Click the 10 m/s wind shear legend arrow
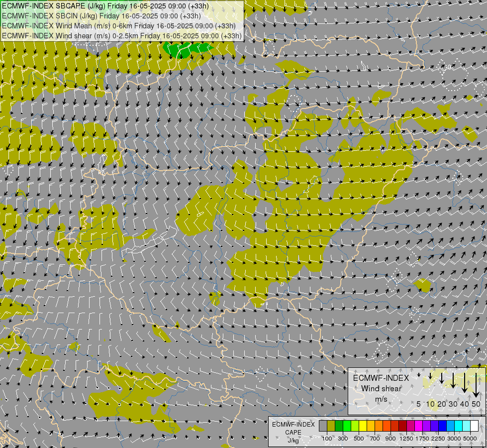This screenshot has height=448, width=487. pos(430,376)
